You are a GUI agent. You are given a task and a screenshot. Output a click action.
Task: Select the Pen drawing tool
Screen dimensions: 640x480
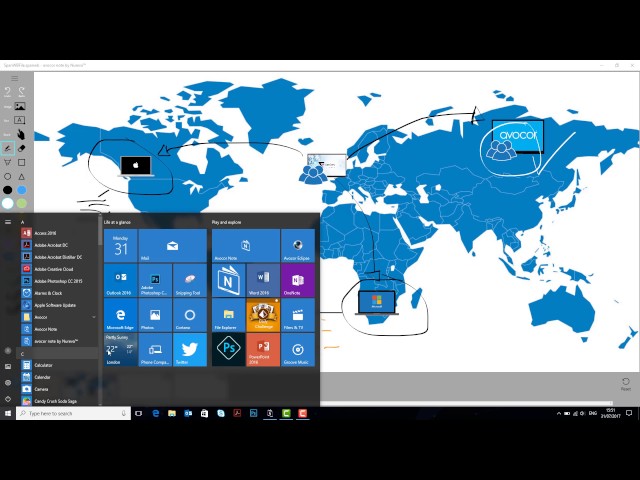tap(7, 149)
